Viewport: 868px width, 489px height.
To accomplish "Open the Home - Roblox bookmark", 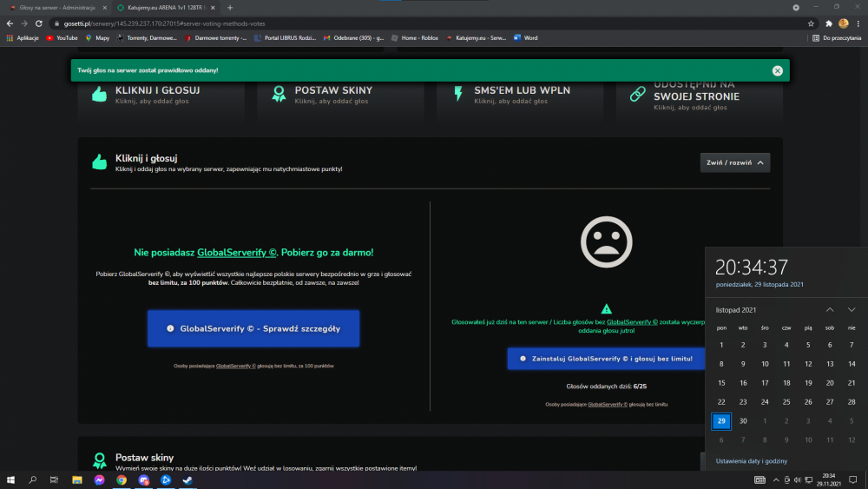I will tap(415, 38).
